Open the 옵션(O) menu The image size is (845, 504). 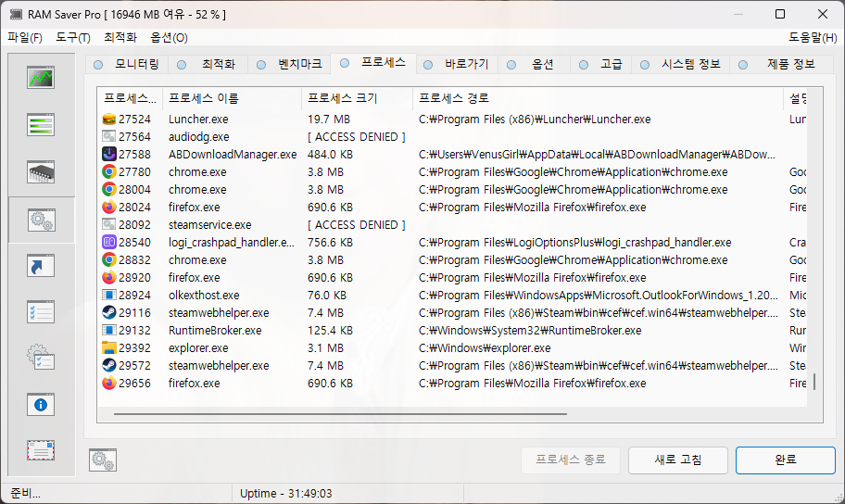coord(169,38)
